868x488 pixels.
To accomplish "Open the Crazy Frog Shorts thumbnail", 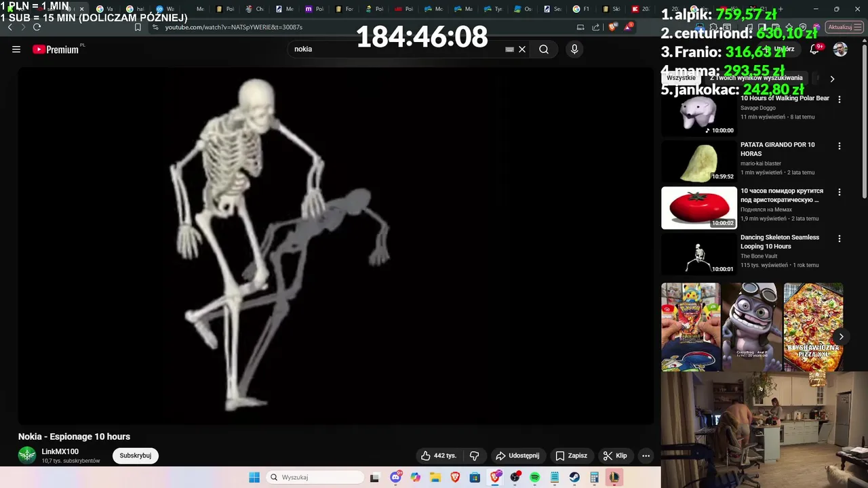I will [x=752, y=327].
